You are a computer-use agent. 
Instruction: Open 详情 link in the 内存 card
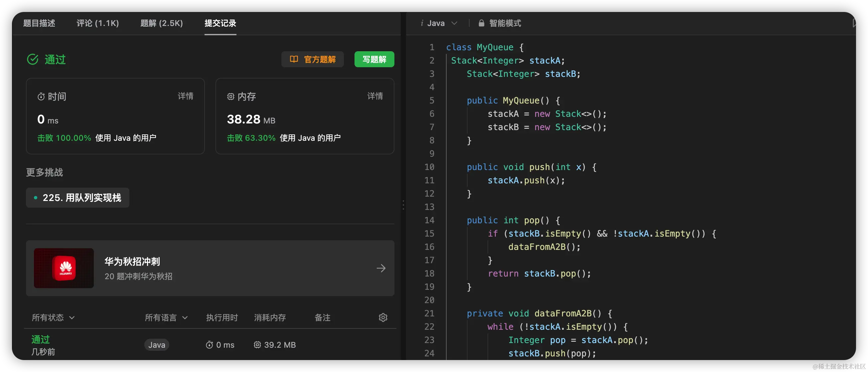tap(375, 96)
